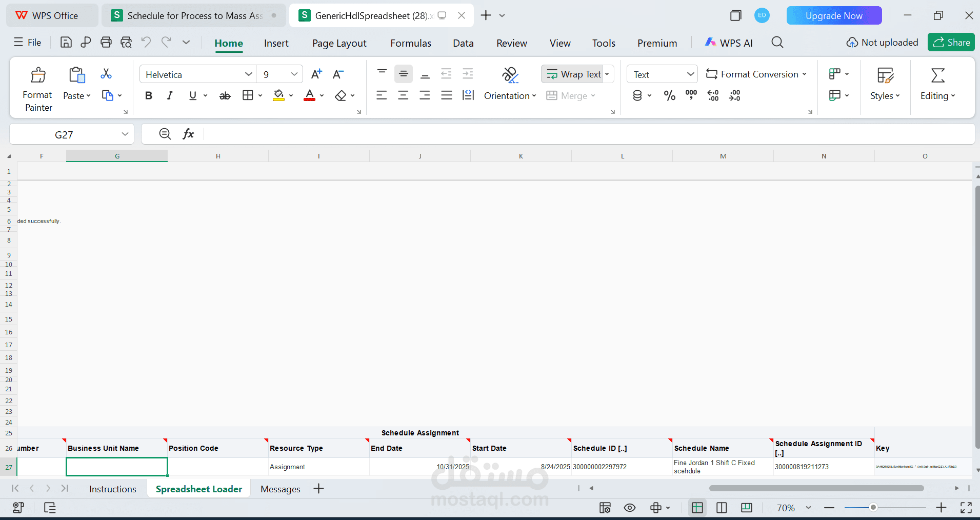Click Not uploaded cloud status
The width and height of the screenshot is (980, 520).
(882, 43)
